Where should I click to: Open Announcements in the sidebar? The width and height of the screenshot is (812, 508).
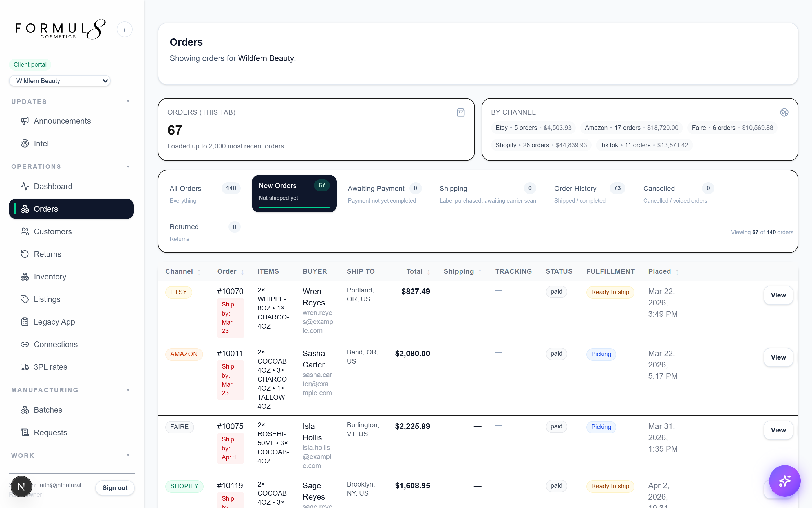coord(71,121)
